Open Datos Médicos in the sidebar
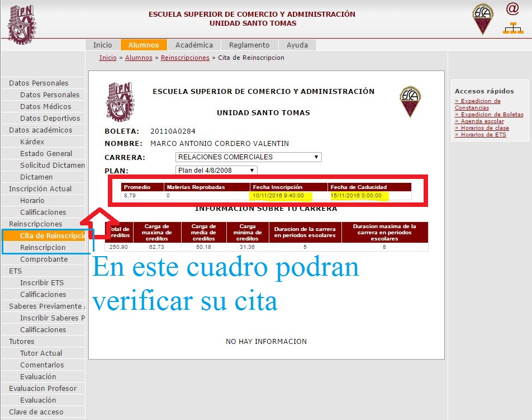The height and width of the screenshot is (420, 532). (x=42, y=107)
